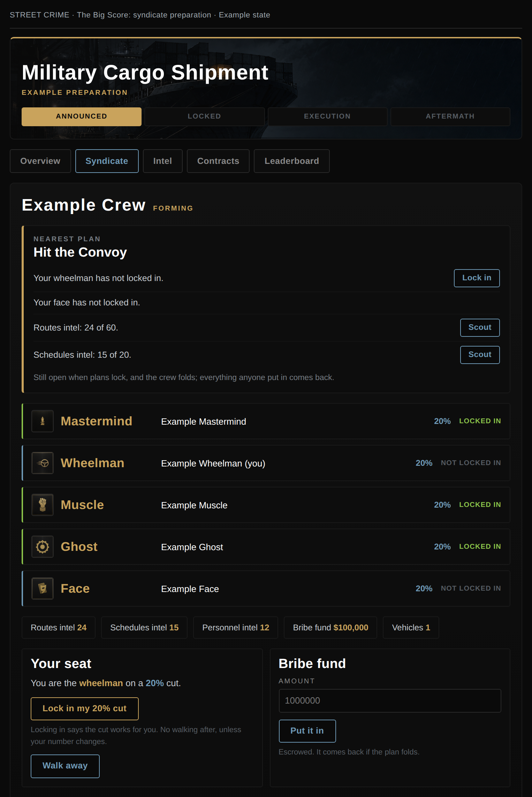Click Face's NOT LOCKED IN status

[x=471, y=588]
